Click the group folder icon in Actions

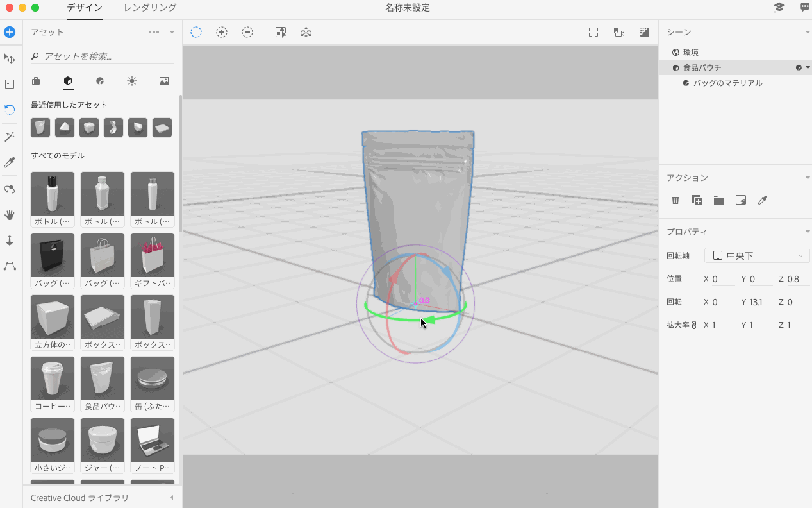(x=719, y=200)
